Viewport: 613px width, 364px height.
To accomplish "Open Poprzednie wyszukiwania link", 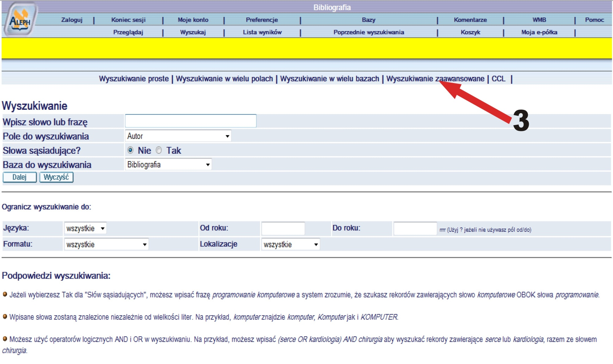I will (x=369, y=32).
